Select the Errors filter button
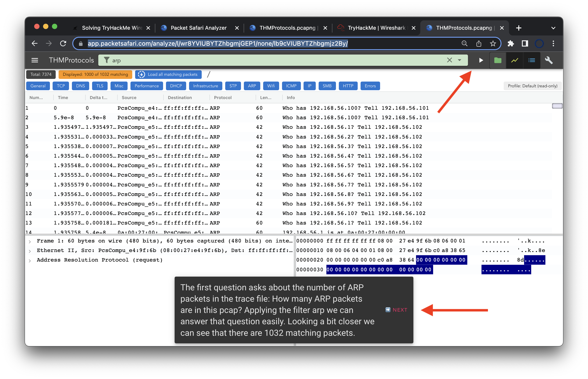Image resolution: width=588 pixels, height=379 pixels. point(370,86)
